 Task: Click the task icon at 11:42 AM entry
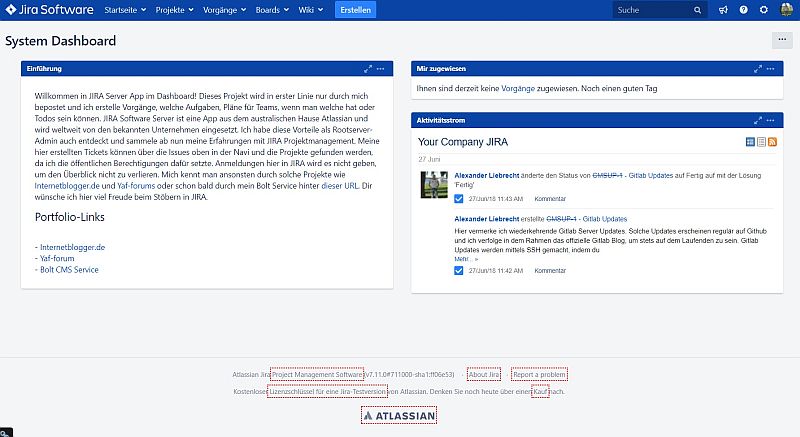(459, 270)
